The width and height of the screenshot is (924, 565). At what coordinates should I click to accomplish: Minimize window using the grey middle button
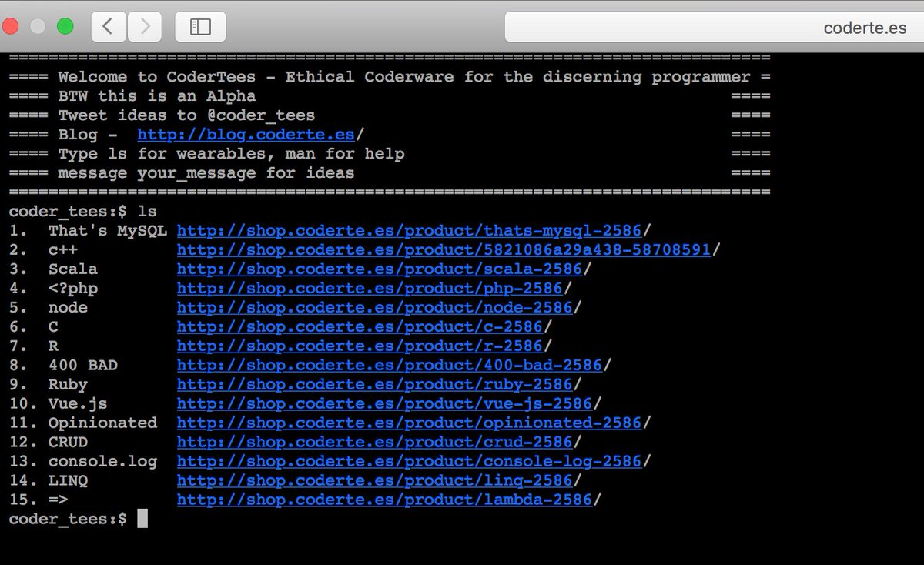pos(38,26)
